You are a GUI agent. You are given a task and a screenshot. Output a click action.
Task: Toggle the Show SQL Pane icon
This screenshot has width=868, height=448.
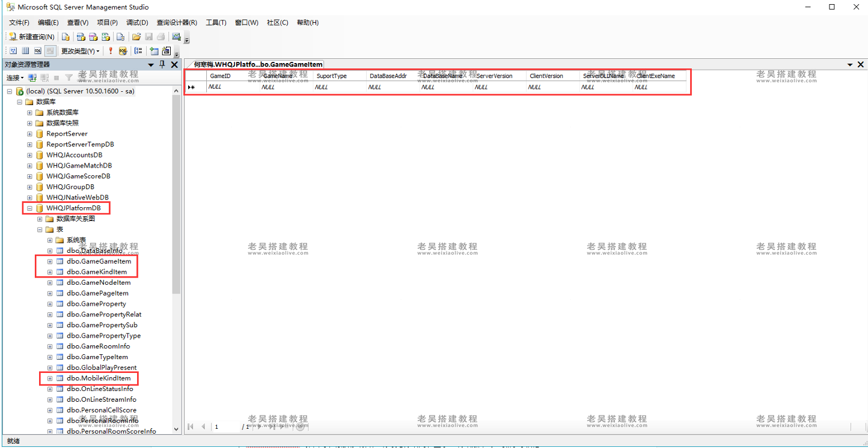(x=37, y=51)
